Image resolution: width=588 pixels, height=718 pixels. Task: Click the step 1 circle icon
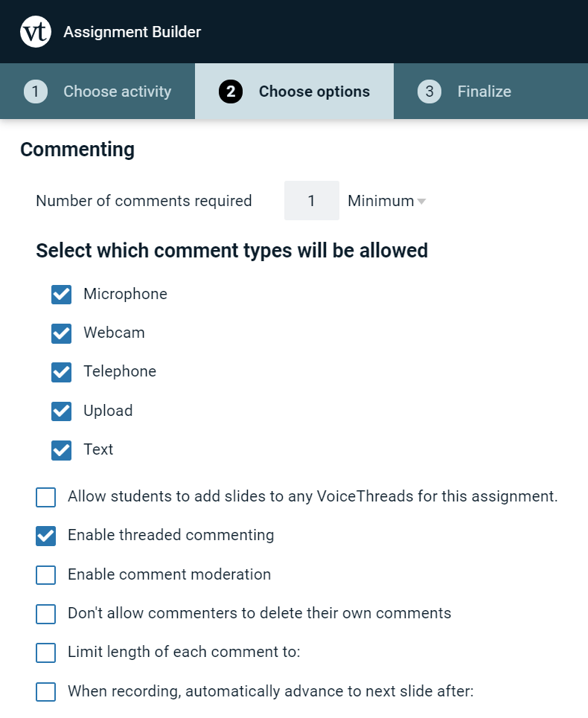coord(36,92)
